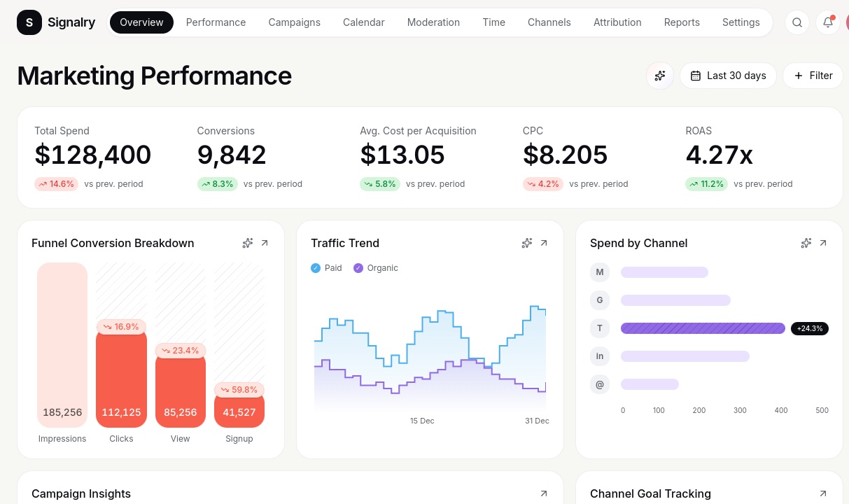The image size is (849, 504).
Task: Click the Signup funnel bar 41,527
Action: (x=239, y=411)
